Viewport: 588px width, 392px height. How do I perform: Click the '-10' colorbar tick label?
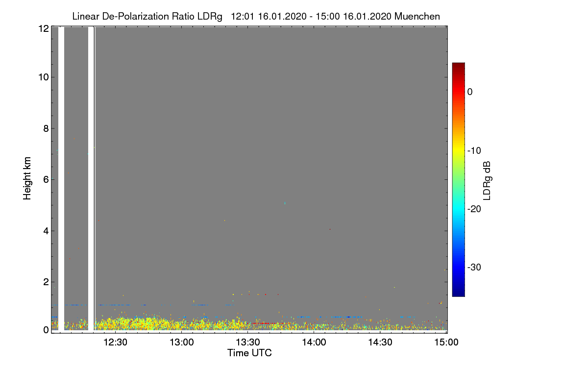click(474, 150)
